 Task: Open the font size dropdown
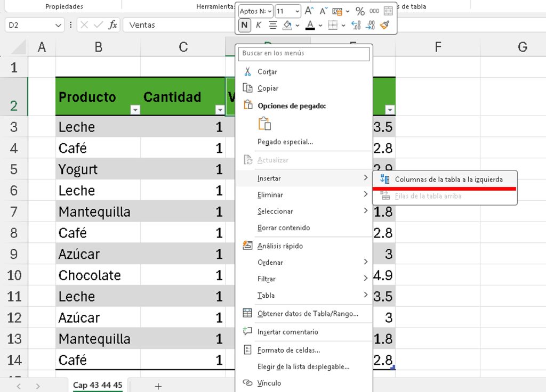pyautogui.click(x=297, y=11)
